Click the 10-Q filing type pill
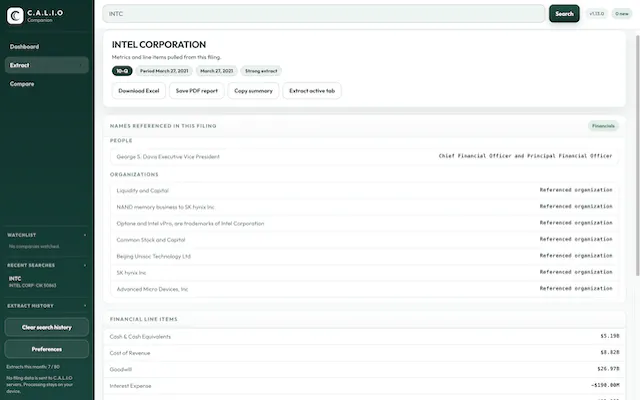This screenshot has width=640, height=400. (x=122, y=71)
